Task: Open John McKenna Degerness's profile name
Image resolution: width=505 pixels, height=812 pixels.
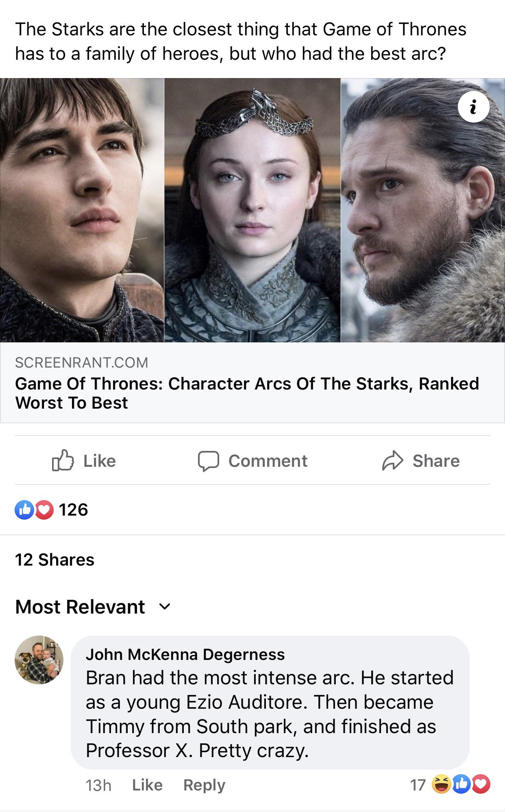Action: click(x=185, y=654)
